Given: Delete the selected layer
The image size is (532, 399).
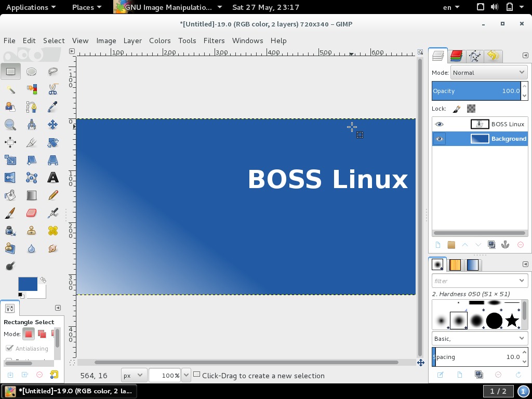Looking at the screenshot, I should [x=521, y=244].
